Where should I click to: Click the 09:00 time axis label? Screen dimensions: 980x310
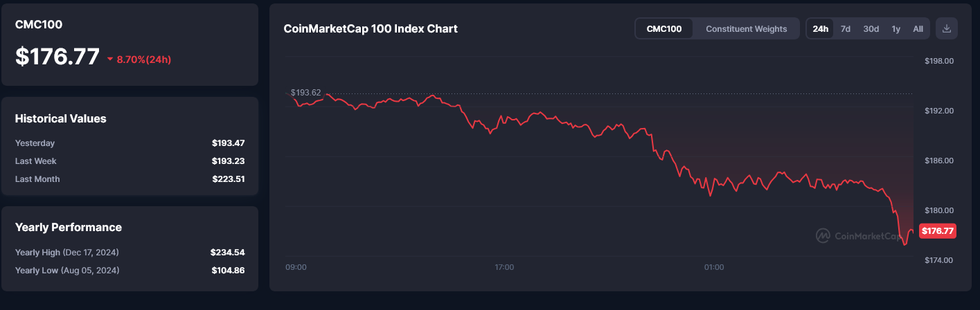[x=296, y=267]
